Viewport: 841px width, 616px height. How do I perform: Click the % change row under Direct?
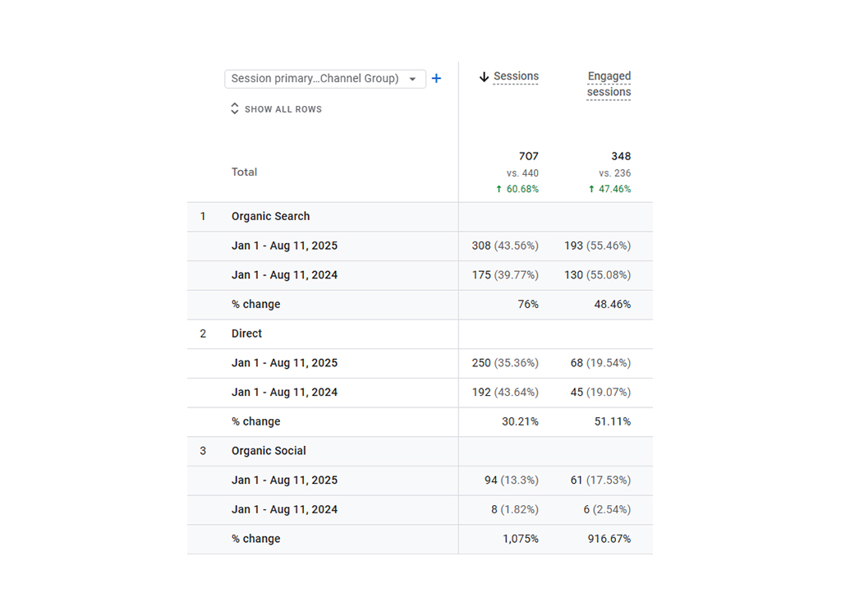(256, 421)
